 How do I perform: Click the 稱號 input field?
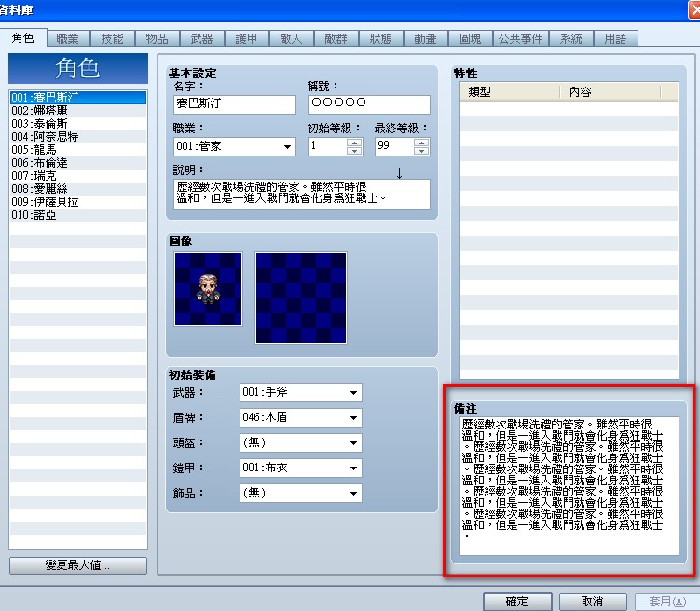[369, 104]
